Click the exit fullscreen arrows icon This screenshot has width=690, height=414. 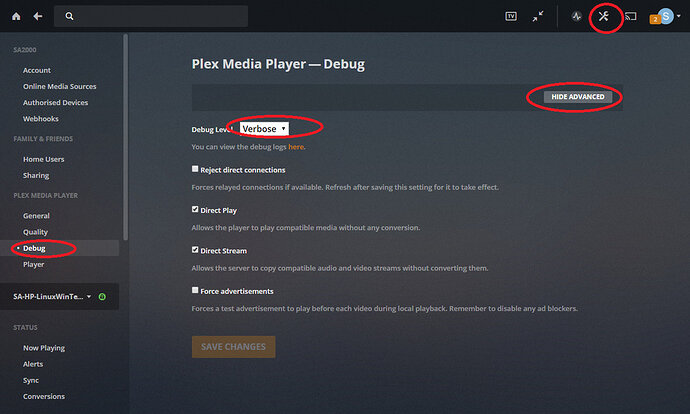tap(538, 16)
